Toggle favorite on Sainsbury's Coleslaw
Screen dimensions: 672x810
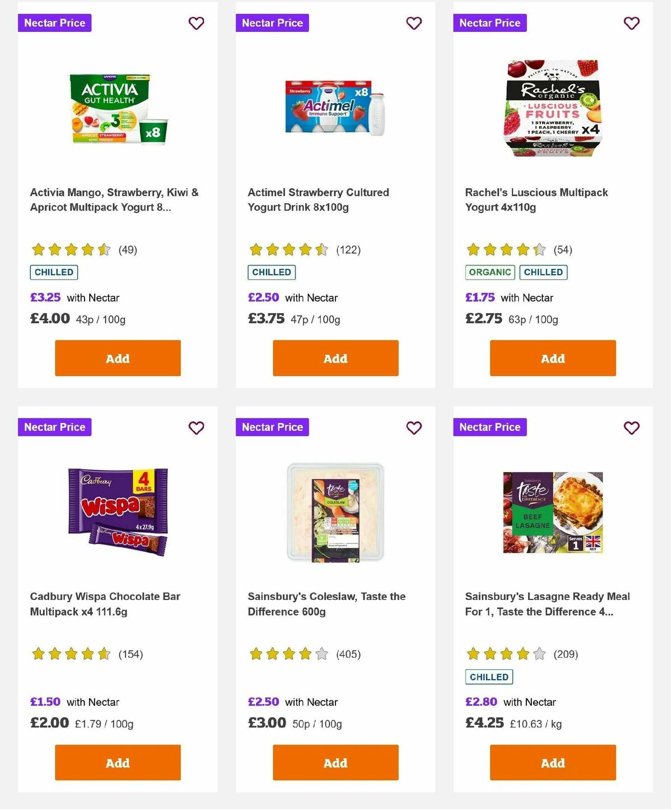414,427
